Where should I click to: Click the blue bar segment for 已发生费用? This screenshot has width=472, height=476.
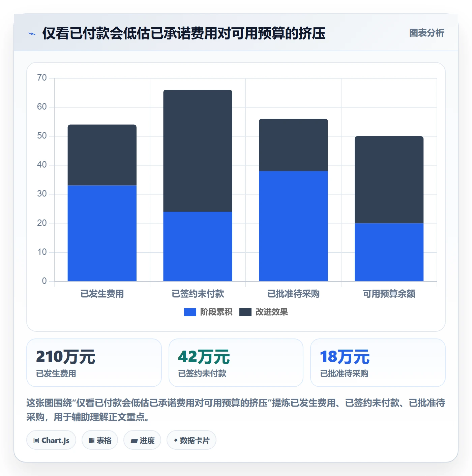(x=102, y=233)
